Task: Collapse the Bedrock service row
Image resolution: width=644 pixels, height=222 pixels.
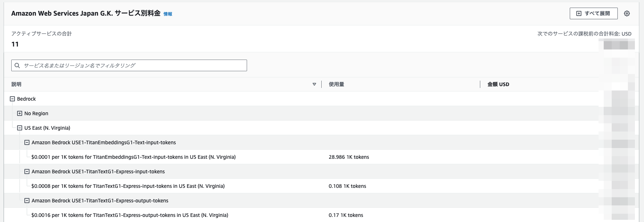Action: [12, 99]
